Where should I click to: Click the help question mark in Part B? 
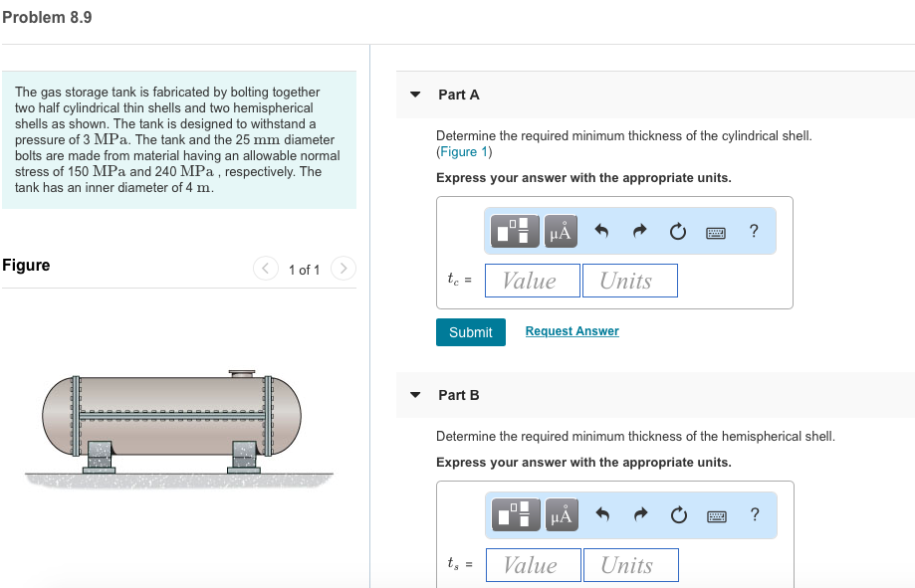[x=754, y=515]
